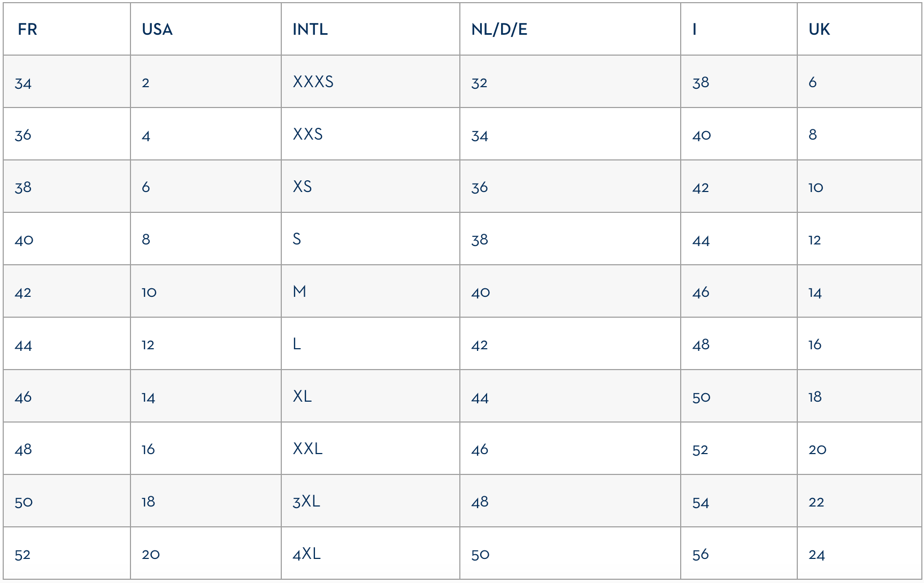
Task: Select the XXS size cell
Action: (308, 134)
